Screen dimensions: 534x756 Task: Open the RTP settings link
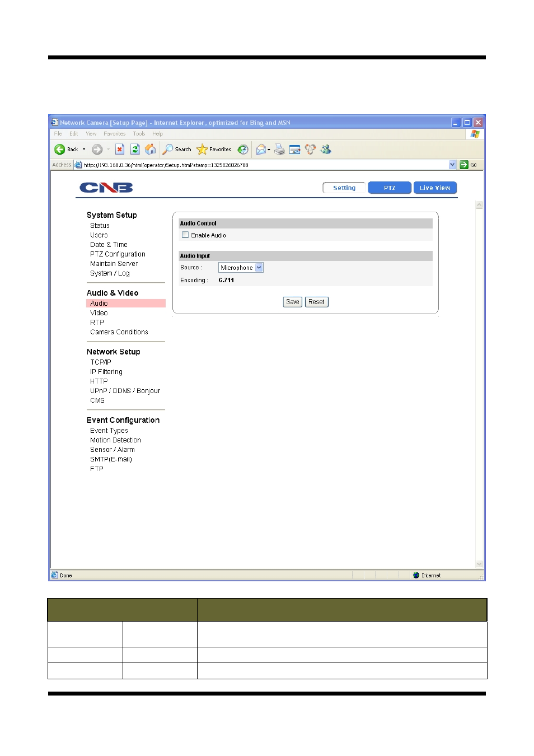click(97, 323)
